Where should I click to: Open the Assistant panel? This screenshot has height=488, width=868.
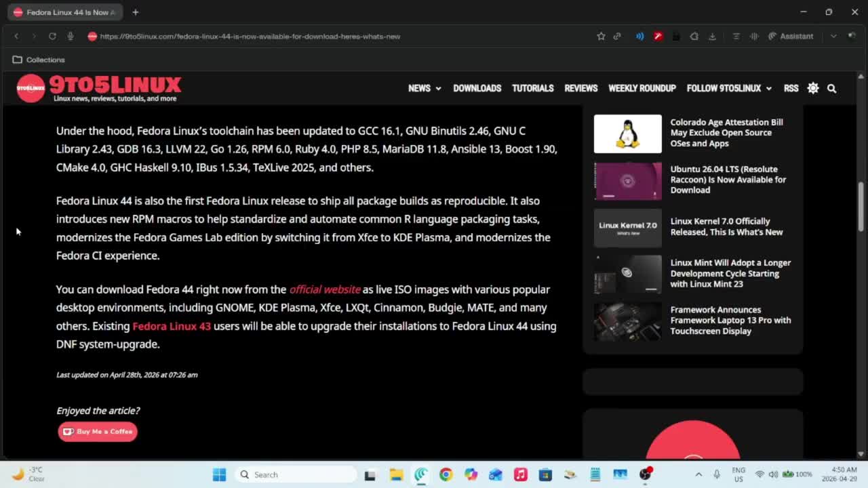pos(791,36)
